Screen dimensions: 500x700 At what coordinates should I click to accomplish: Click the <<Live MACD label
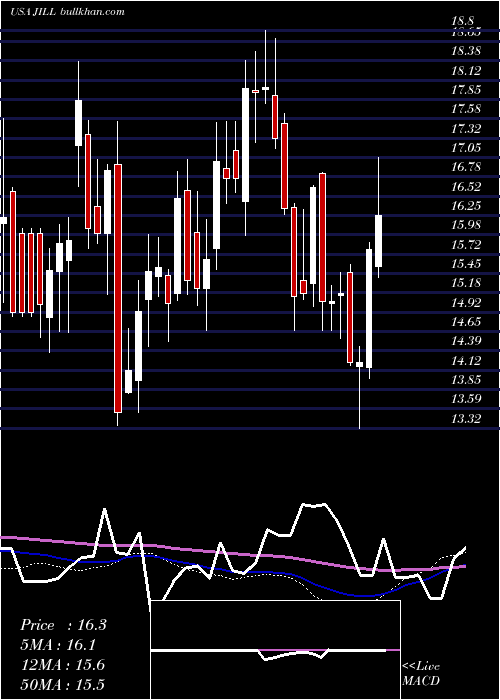[x=421, y=674]
